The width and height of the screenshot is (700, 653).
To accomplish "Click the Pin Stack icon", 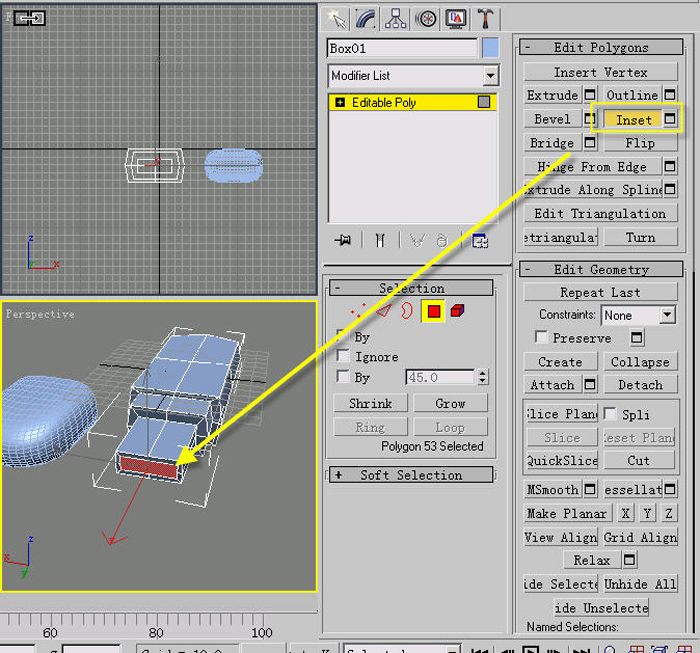I will pos(342,241).
